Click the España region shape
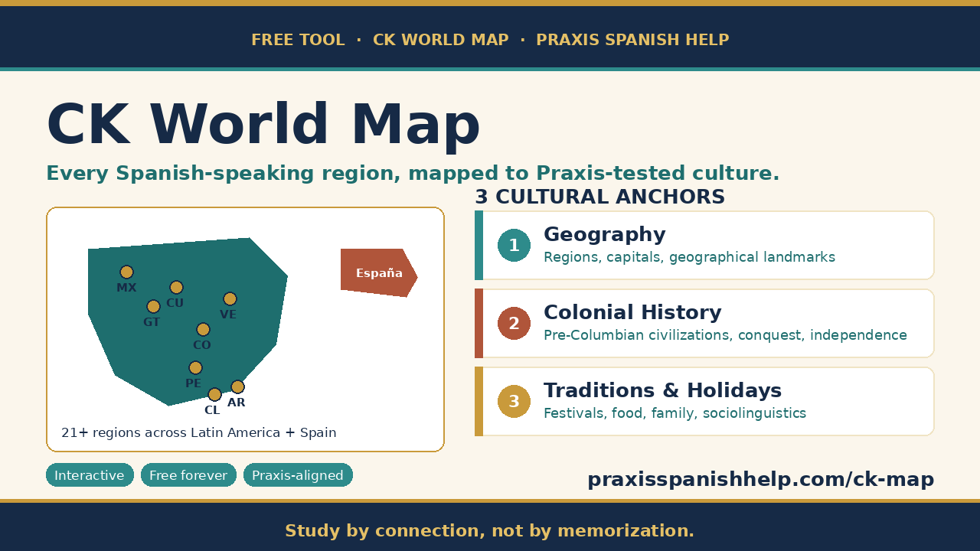Image resolution: width=980 pixels, height=551 pixels. click(x=379, y=272)
